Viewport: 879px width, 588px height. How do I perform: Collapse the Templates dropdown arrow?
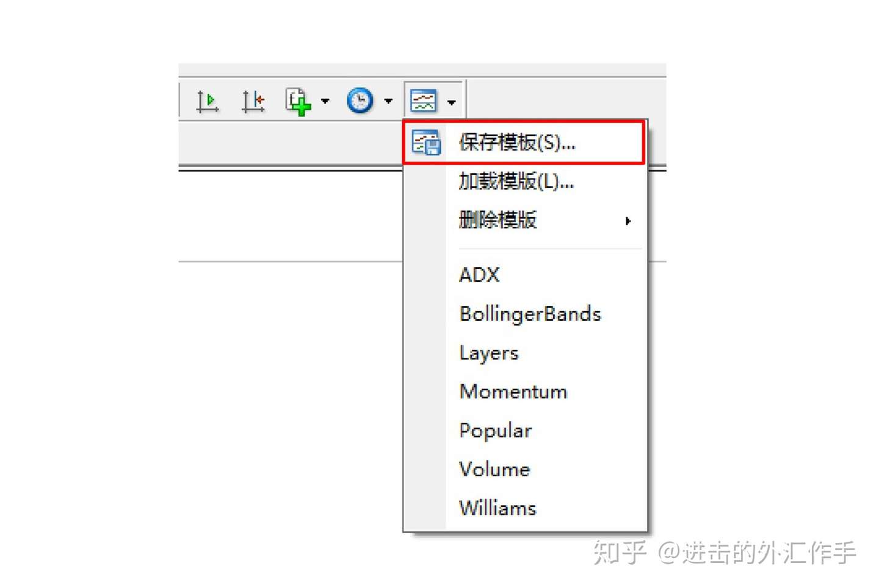452,102
